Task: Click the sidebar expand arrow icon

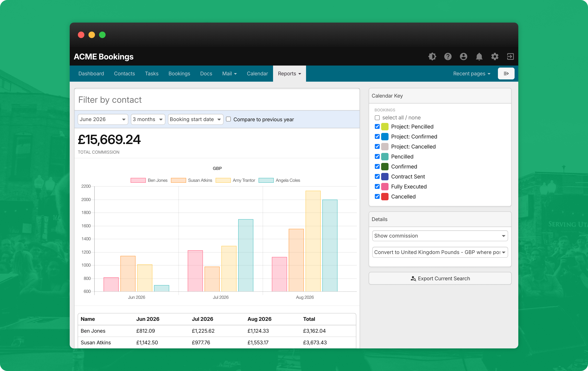Action: 506,73
